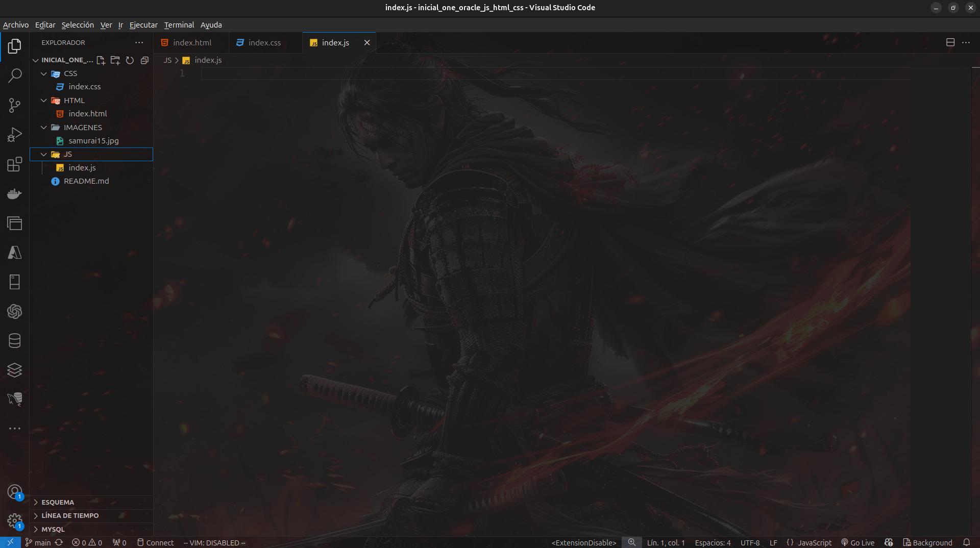Switch to the index.html tab
Image resolution: width=980 pixels, height=548 pixels.
point(191,43)
